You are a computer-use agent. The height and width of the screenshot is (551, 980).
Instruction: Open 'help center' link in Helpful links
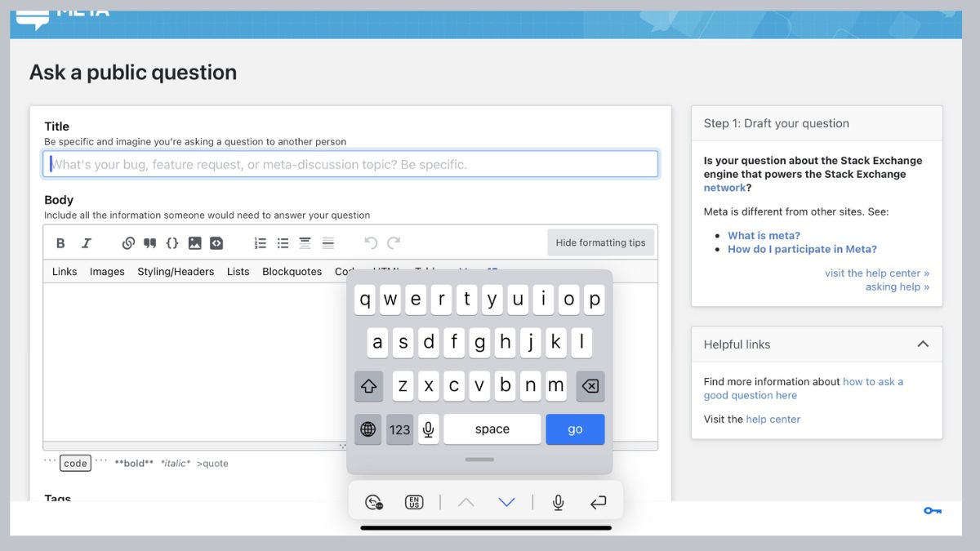[773, 420]
